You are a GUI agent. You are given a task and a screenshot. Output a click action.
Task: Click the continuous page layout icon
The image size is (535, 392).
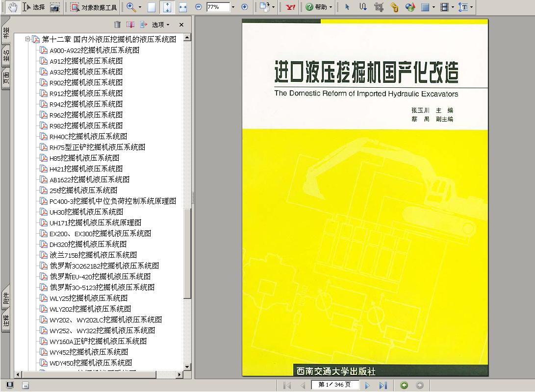point(25,386)
